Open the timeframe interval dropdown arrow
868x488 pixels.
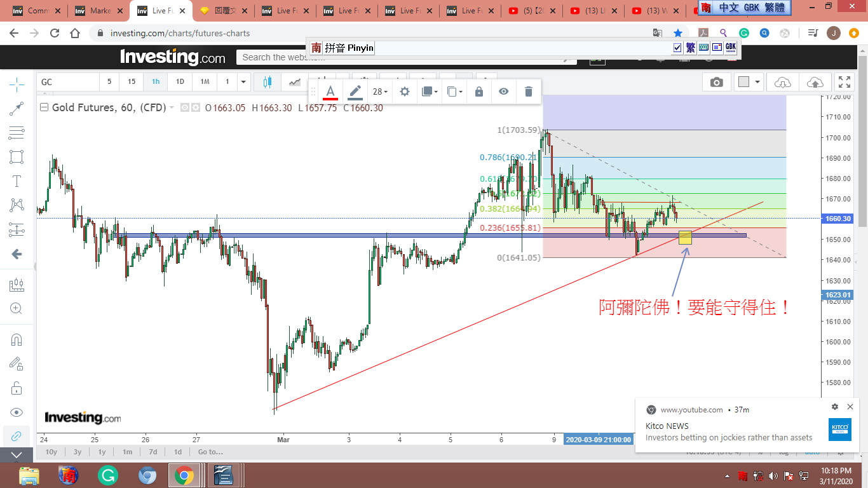click(243, 82)
